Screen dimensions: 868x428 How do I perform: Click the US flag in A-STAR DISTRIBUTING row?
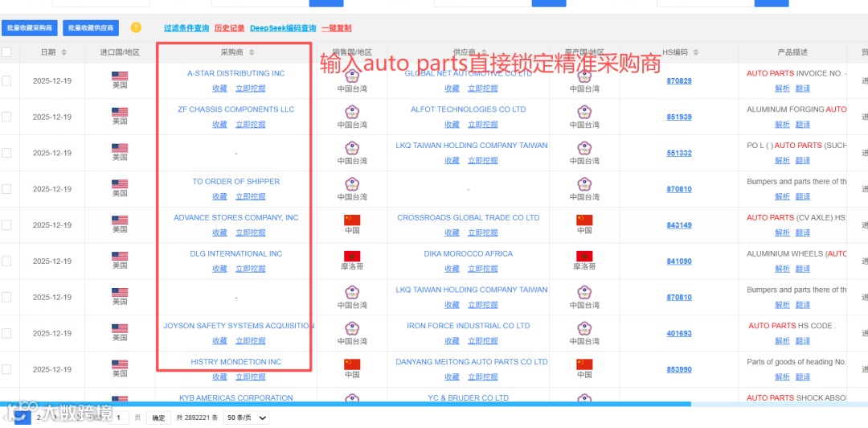120,76
